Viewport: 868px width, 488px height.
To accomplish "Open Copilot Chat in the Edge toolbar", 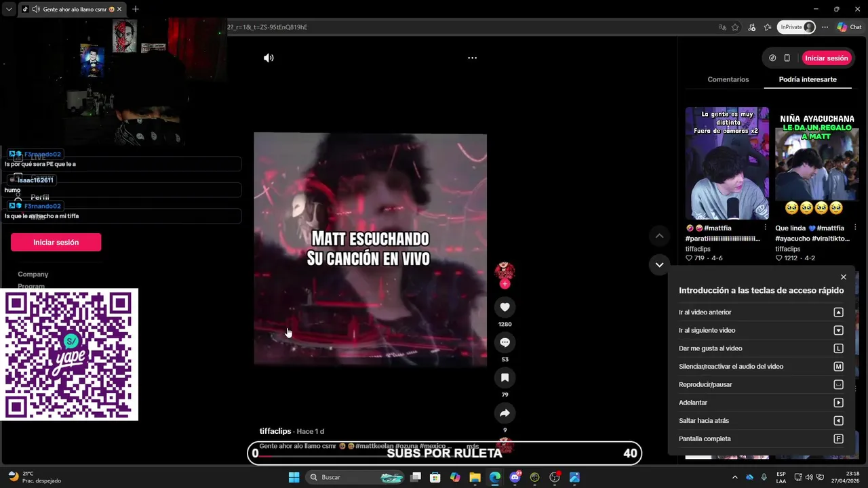I will pos(849,27).
